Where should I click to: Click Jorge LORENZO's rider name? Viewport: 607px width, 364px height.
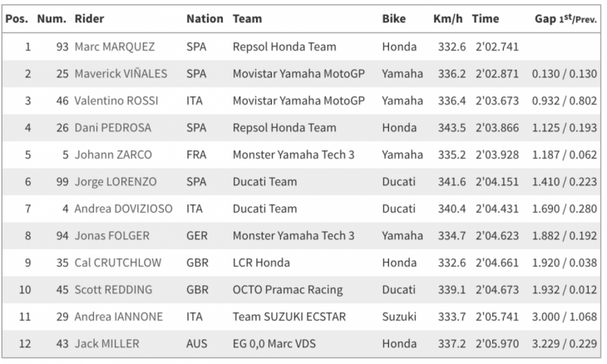(x=113, y=182)
